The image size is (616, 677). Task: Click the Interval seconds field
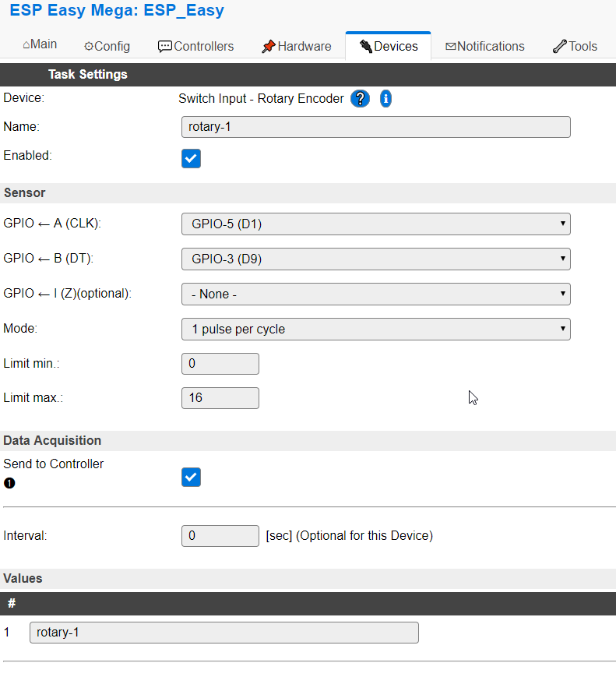pyautogui.click(x=220, y=536)
